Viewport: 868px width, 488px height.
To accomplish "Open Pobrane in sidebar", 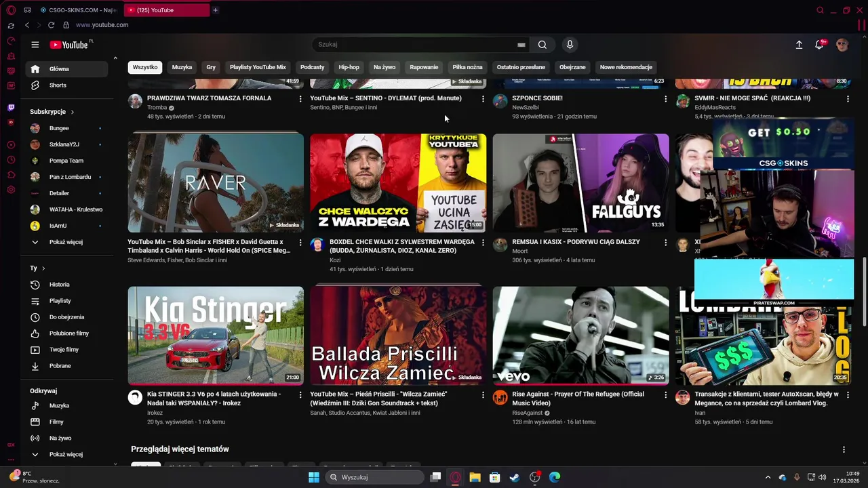I will tap(66, 366).
